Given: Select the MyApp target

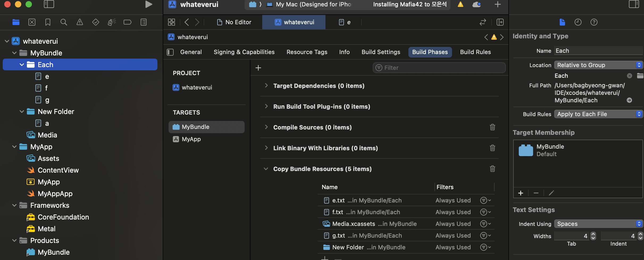Looking at the screenshot, I should (206, 139).
